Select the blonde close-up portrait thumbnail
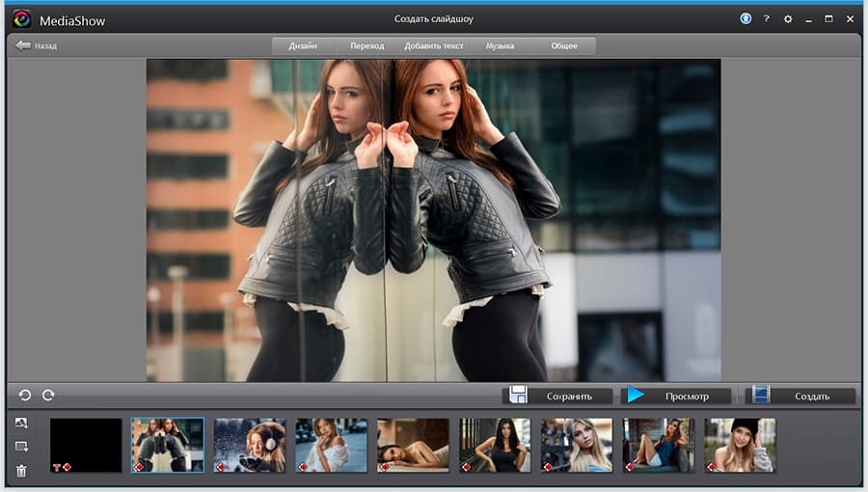The height and width of the screenshot is (492, 868). coord(577,446)
